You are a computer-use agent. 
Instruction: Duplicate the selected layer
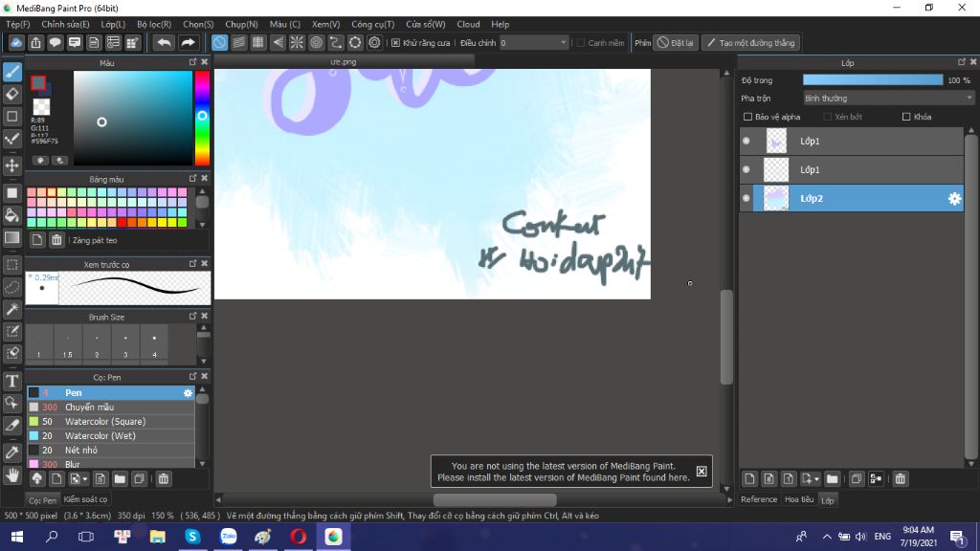pyautogui.click(x=857, y=479)
